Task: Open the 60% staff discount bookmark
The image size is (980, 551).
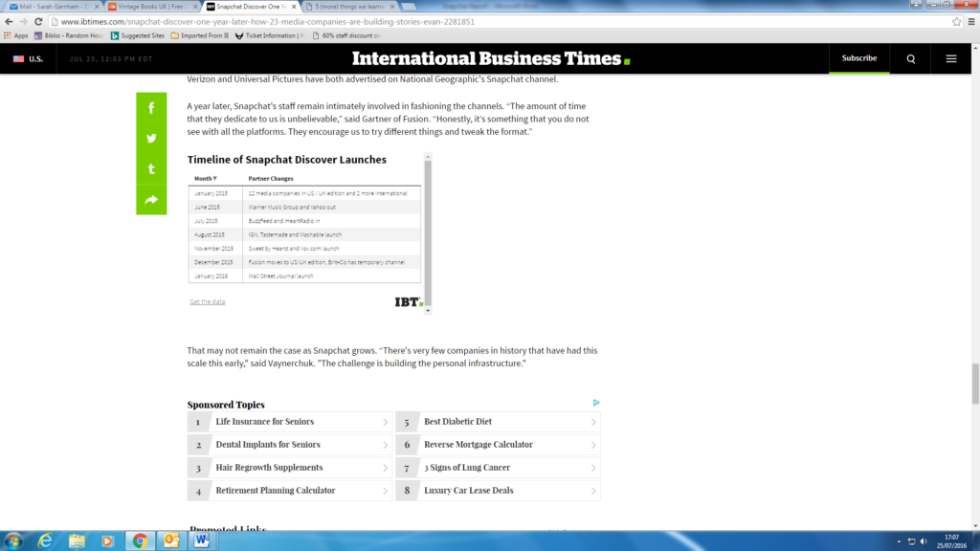Action: [x=346, y=35]
